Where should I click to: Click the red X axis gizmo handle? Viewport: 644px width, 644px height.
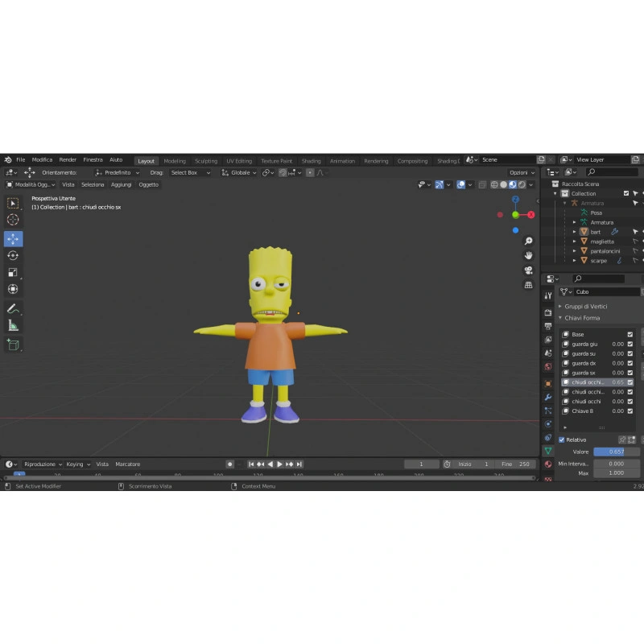tap(531, 215)
